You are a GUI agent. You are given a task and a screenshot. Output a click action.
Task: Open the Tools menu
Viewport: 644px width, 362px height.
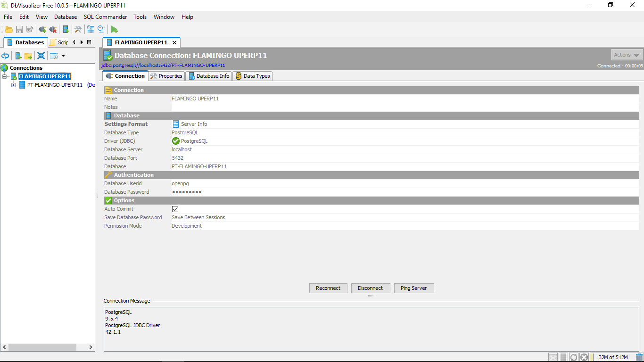click(x=140, y=16)
